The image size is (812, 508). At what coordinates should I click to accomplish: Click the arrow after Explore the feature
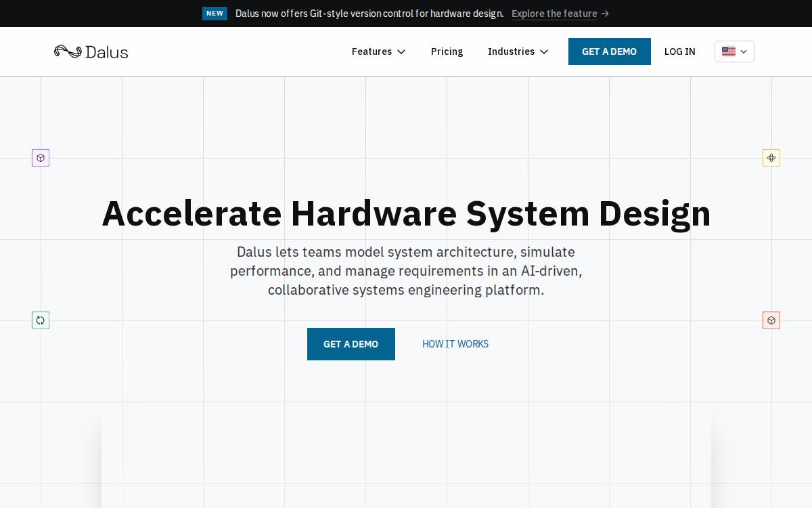tap(605, 14)
